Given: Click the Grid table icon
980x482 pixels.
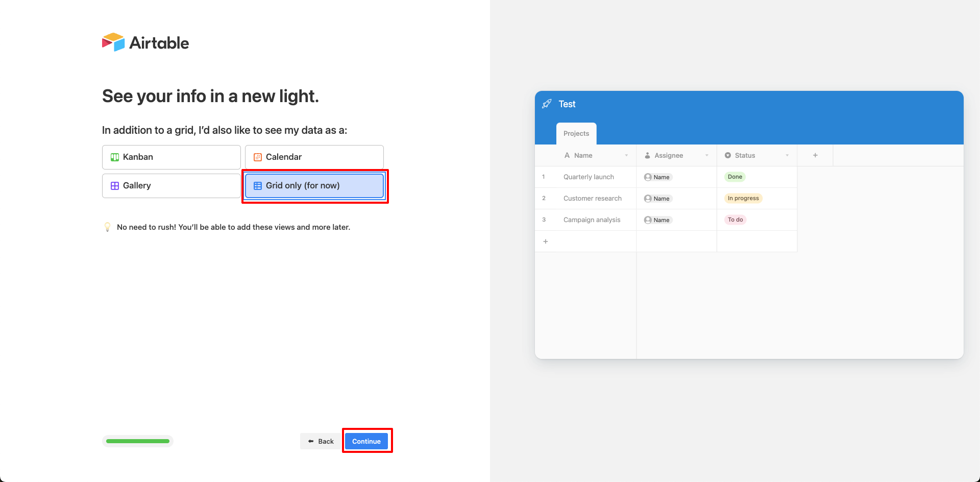Looking at the screenshot, I should click(258, 186).
